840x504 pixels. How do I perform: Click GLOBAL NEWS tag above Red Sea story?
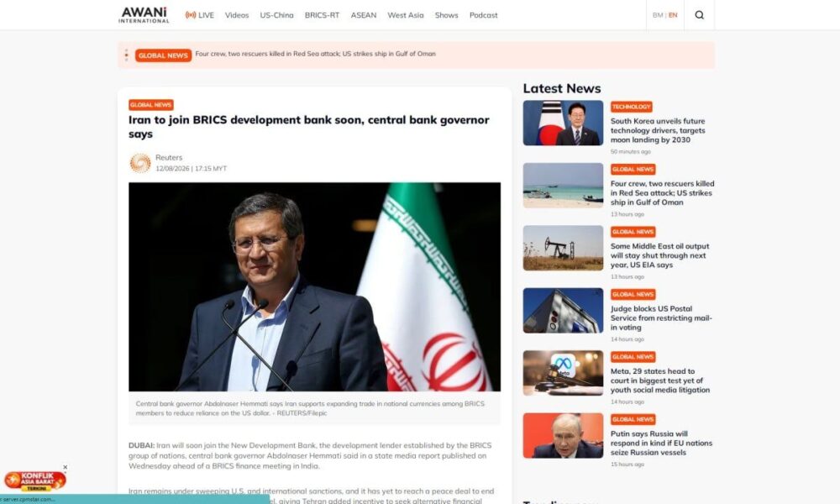click(633, 169)
